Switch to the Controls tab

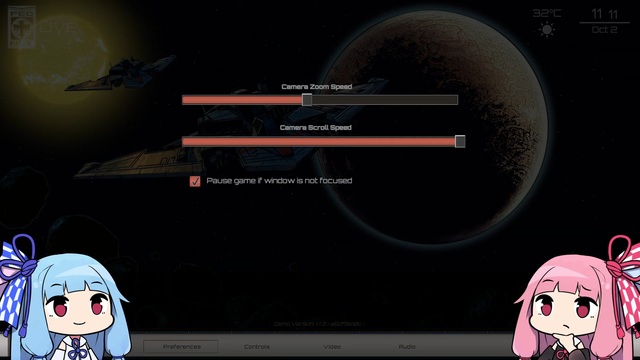coord(257,347)
